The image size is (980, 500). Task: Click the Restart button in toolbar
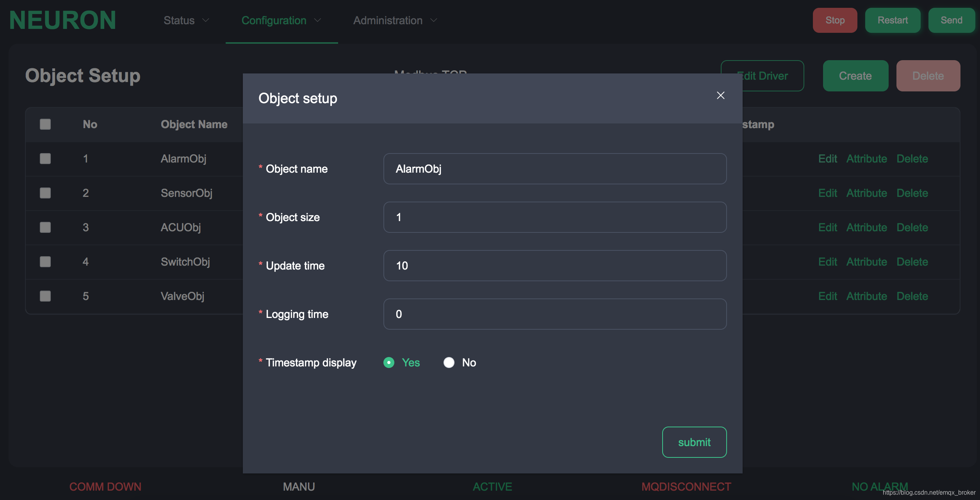[893, 20]
